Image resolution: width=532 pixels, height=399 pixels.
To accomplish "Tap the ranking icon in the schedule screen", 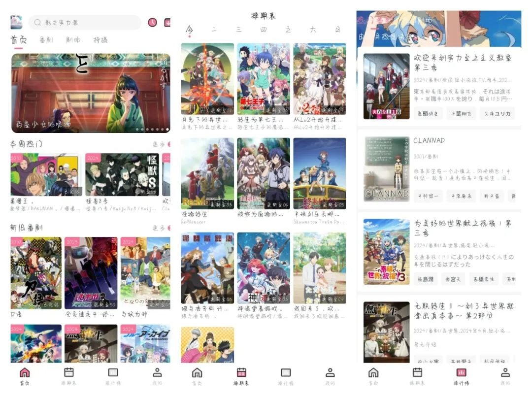I will 286,372.
